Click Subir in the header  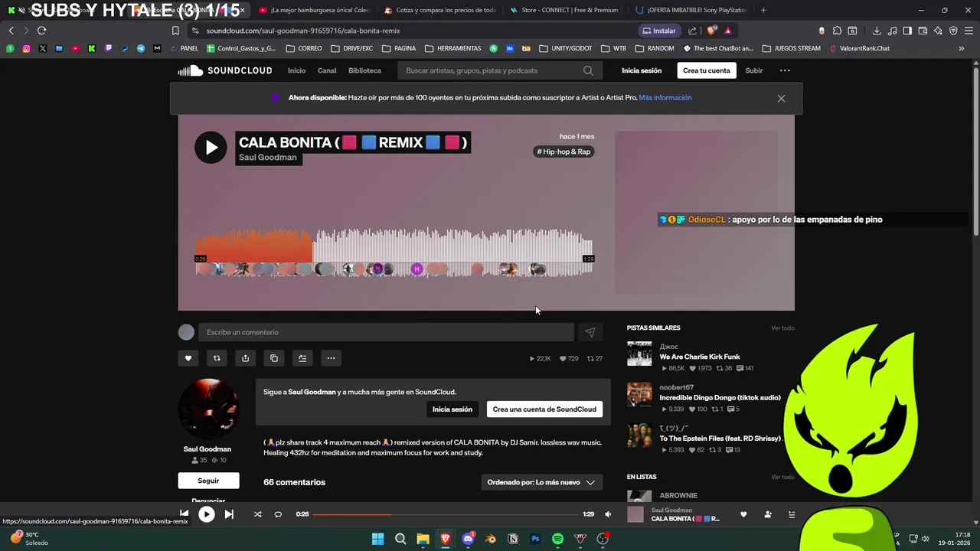point(754,70)
